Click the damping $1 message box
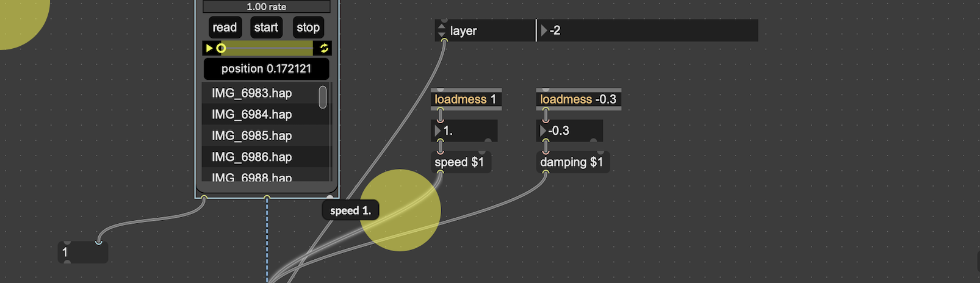980x283 pixels. coord(571,162)
